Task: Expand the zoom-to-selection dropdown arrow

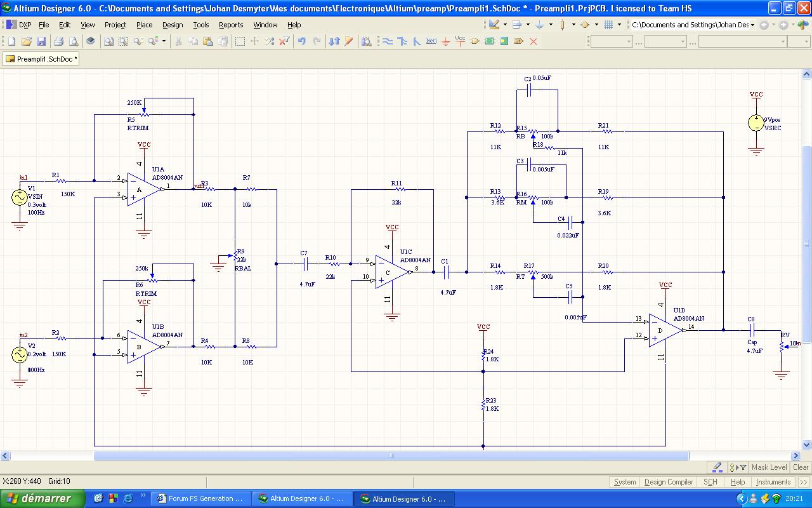Action: pos(164,41)
